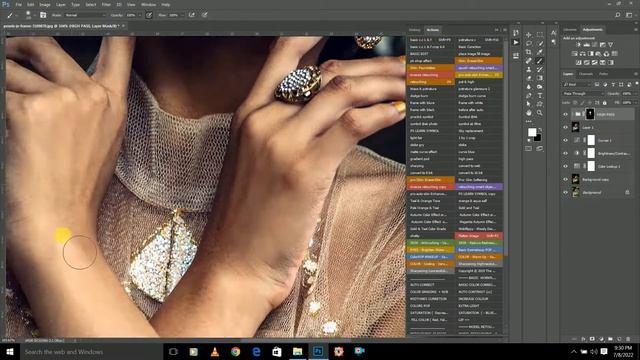Hide the Brightness/Contrast layer
Image resolution: width=640 pixels, height=360 pixels.
[566, 153]
